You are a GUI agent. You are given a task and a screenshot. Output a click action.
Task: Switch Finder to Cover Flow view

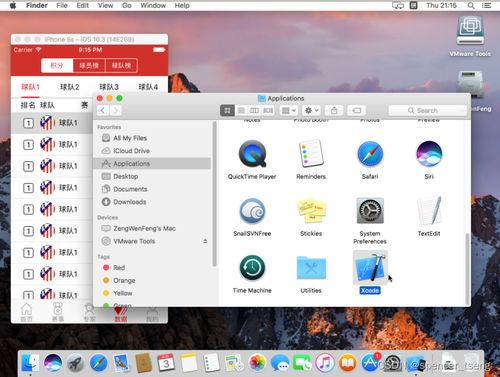click(268, 110)
